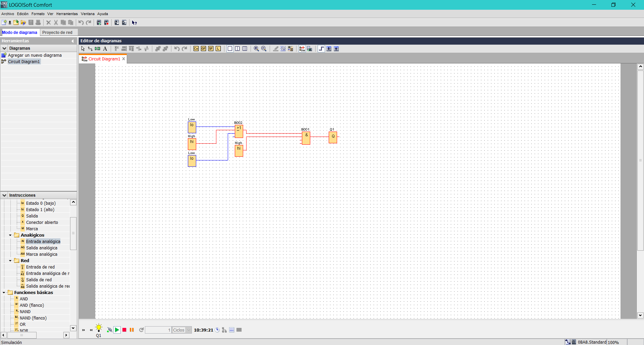
Task: Click the simulation time clock icon
Action: point(217,330)
